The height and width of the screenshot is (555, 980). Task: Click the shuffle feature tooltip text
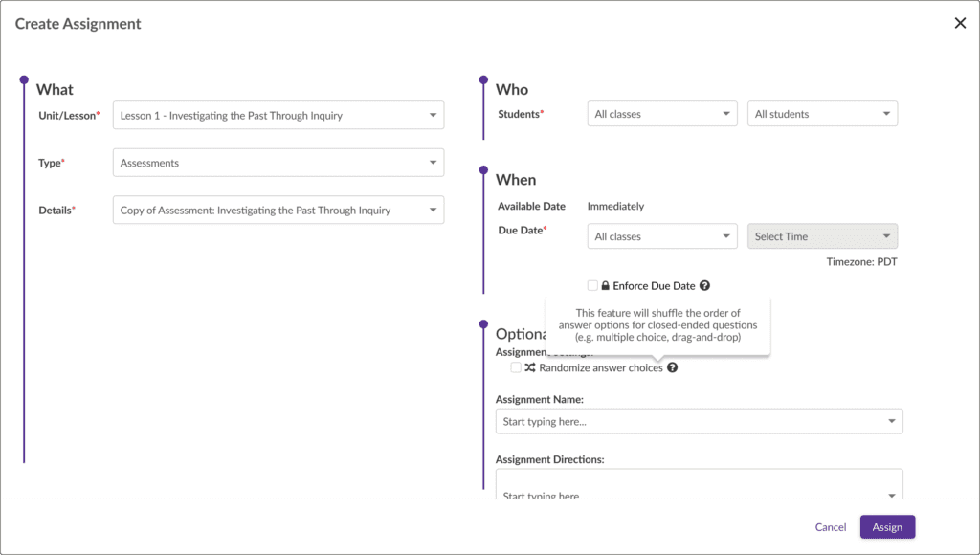point(658,325)
